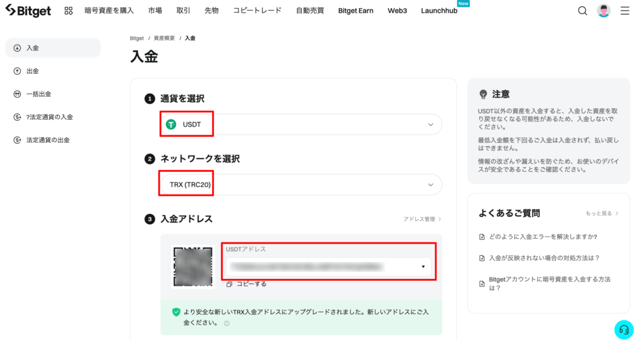Click the New badge above Launchhub
The image size is (644, 340).
464,4
